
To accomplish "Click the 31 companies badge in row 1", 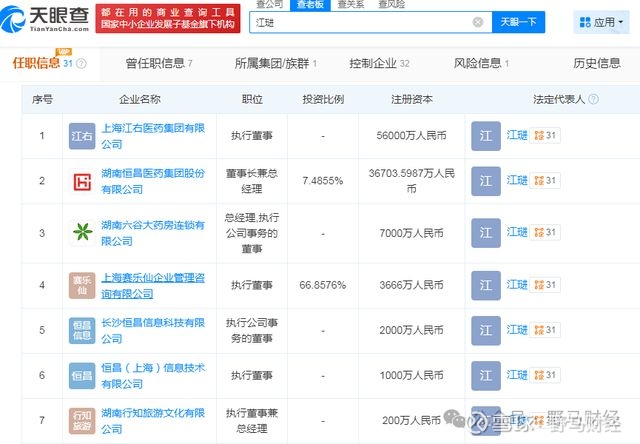I will tap(545, 135).
